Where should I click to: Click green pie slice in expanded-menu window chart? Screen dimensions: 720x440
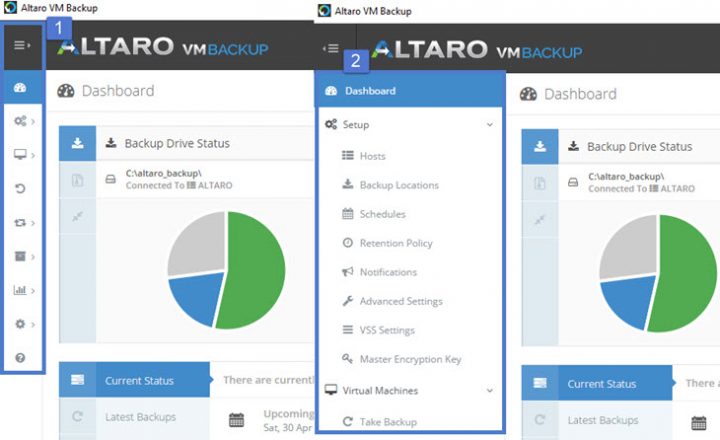click(686, 276)
